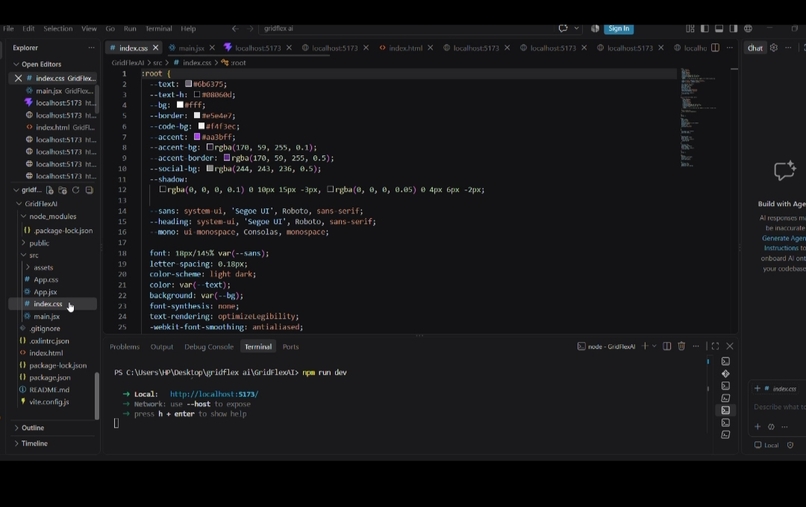Split the editor to the right
Screen dimensions: 806x507
pyautogui.click(x=715, y=48)
